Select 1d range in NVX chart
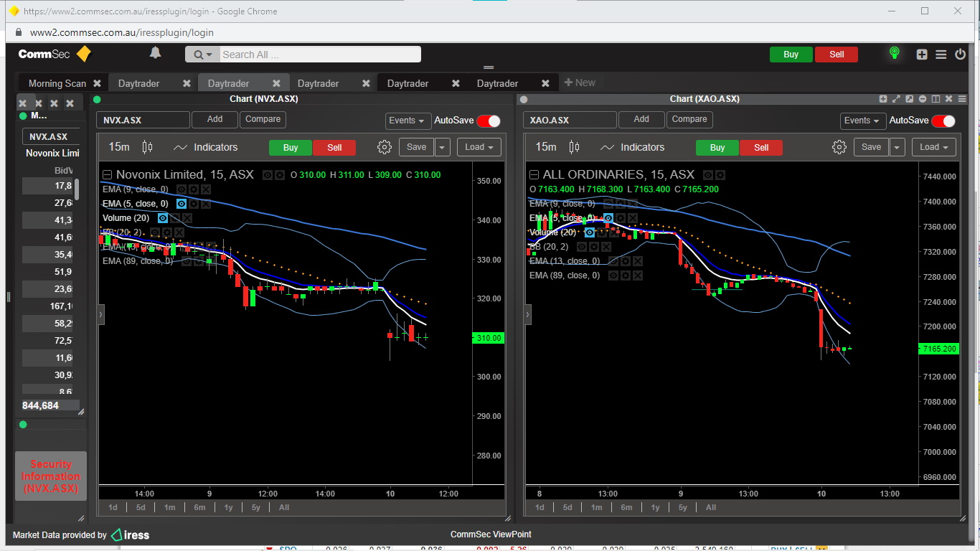Screen dimensions: 980x551 (x=113, y=507)
